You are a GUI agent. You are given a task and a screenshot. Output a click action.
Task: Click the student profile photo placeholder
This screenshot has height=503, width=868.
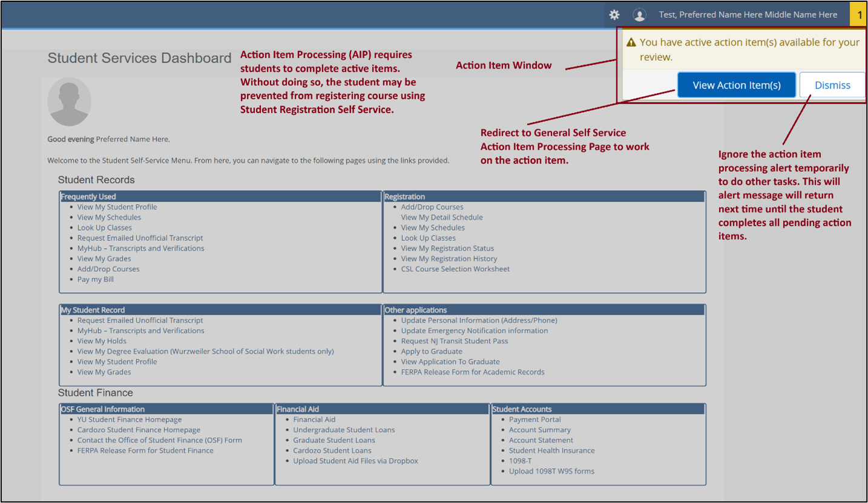pos(69,102)
